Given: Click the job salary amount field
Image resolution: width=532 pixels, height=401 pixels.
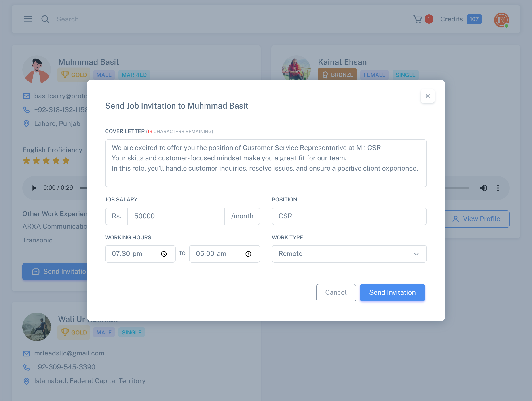Looking at the screenshot, I should (x=176, y=216).
